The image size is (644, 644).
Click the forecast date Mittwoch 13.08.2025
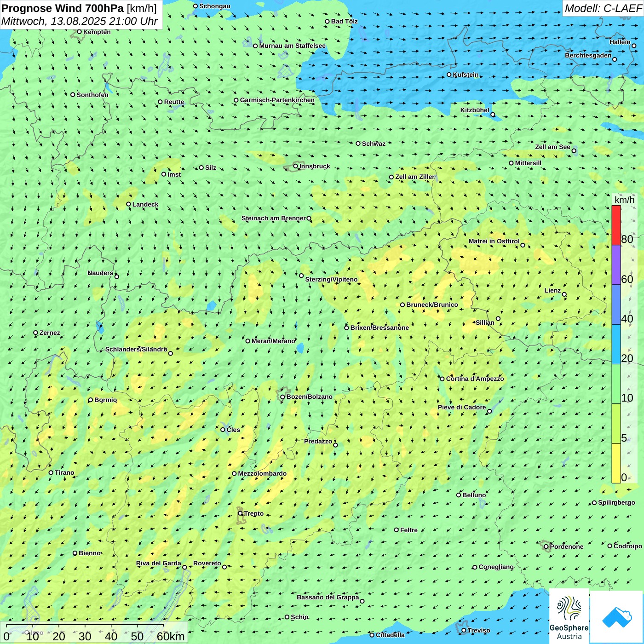tap(79, 21)
